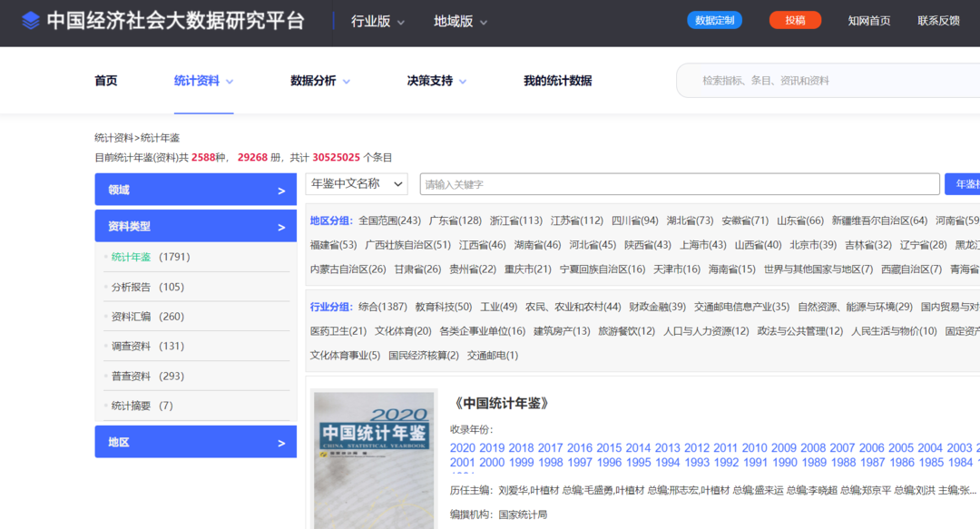Filter by 世界与其他国家与地区(7)
Image resolution: width=980 pixels, height=529 pixels.
point(818,269)
